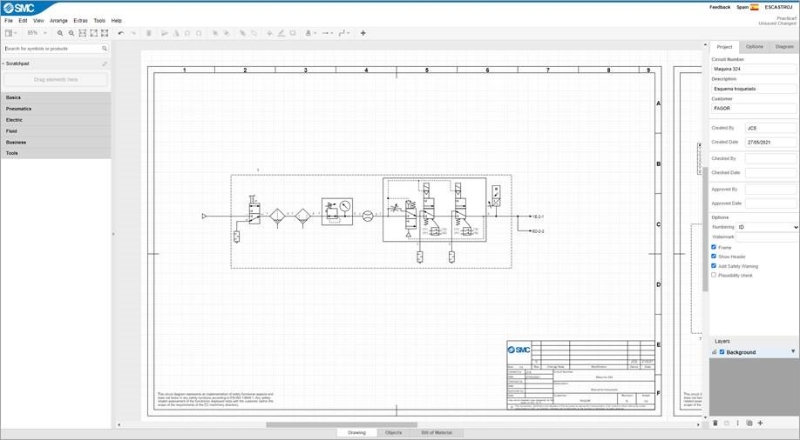Click the Customer field FAGOR
800x440 pixels.
click(x=754, y=109)
